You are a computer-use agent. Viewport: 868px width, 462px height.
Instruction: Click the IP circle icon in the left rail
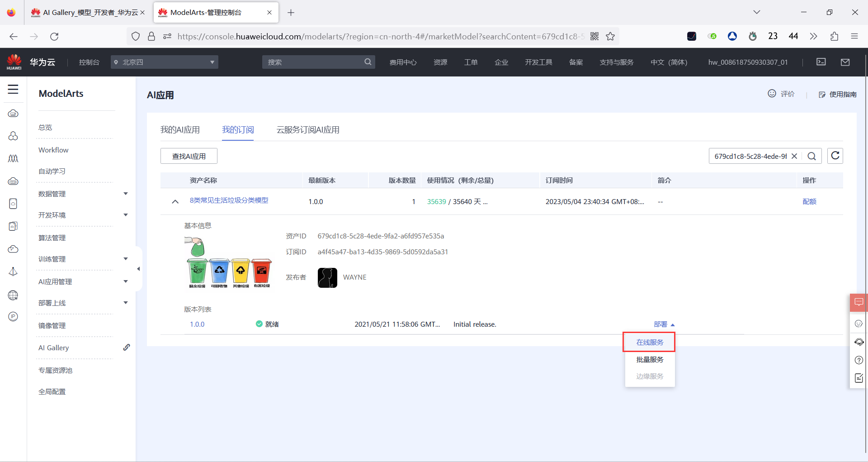pyautogui.click(x=13, y=316)
